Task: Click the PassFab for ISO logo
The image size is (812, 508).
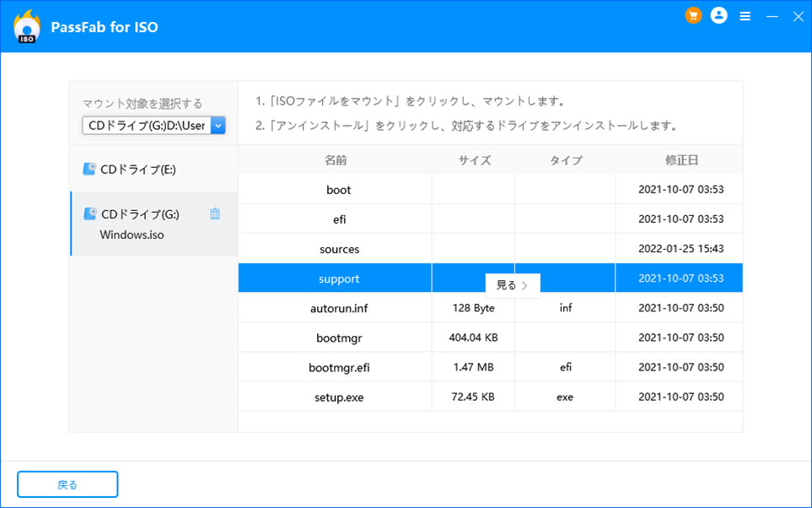Action: 27,26
